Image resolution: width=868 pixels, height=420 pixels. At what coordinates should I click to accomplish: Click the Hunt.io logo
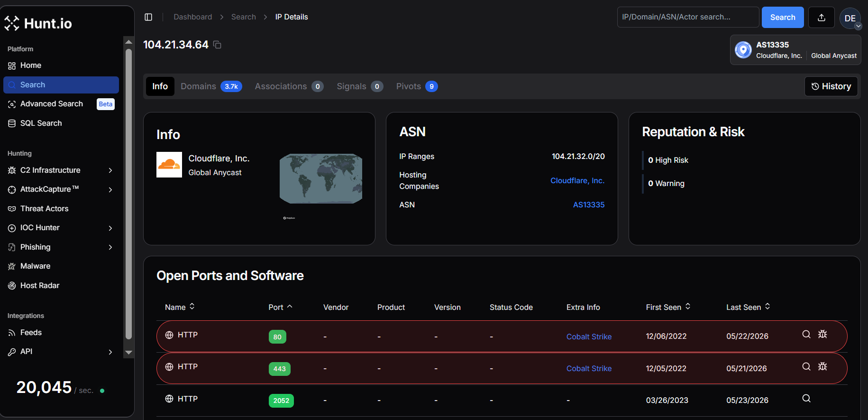click(x=38, y=23)
